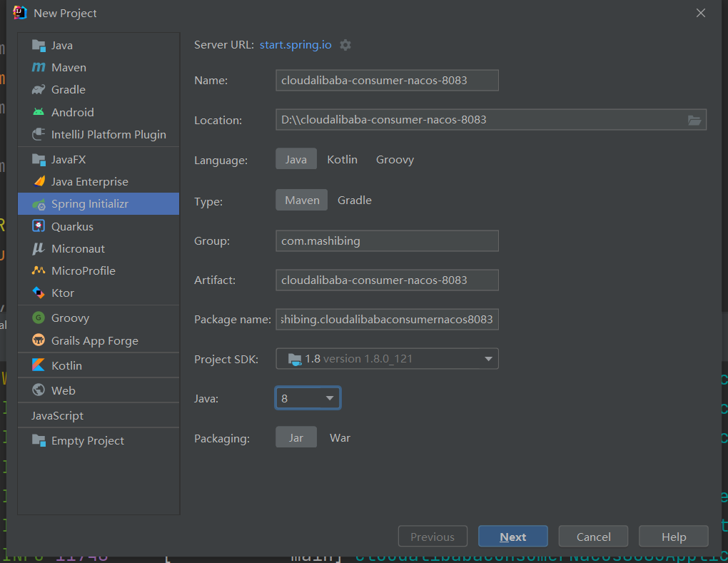Click the IntelliJ logo in title bar
This screenshot has height=563, width=728.
pos(19,13)
